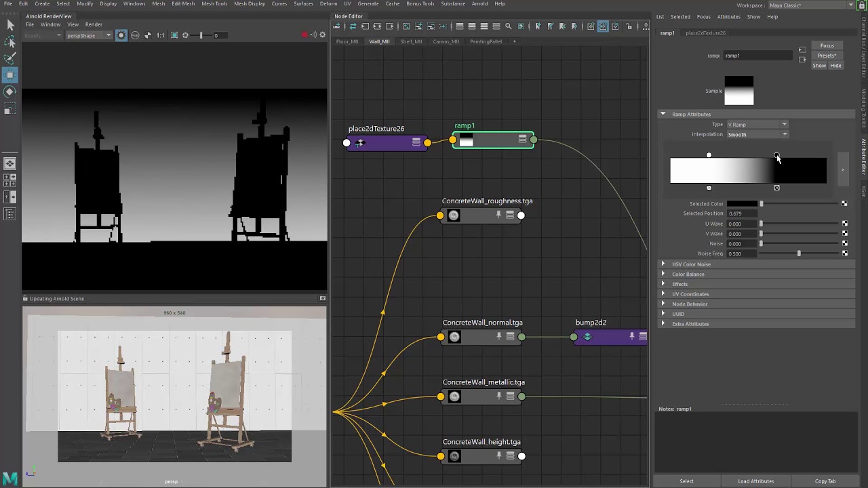The image size is (868, 488).
Task: Select the arrow Select tool
Action: coord(10,25)
